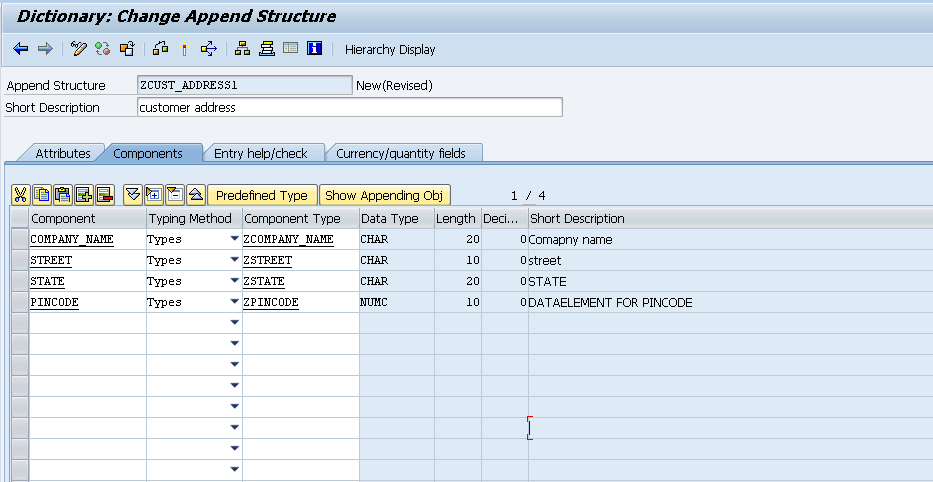The height and width of the screenshot is (482, 933).
Task: Open the Entry help/check tab
Action: coord(261,154)
